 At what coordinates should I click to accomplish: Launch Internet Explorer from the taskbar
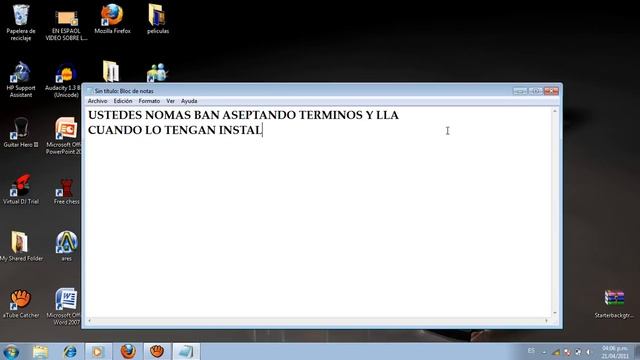(70, 351)
